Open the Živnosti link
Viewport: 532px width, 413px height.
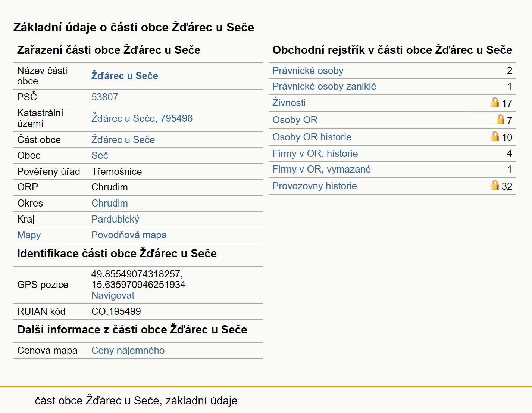pyautogui.click(x=289, y=103)
